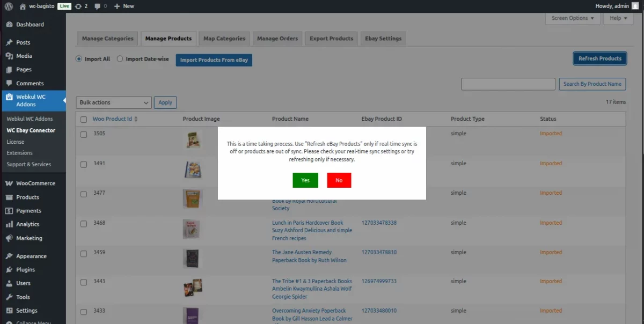
Task: Click the plus New content icon
Action: (117, 6)
